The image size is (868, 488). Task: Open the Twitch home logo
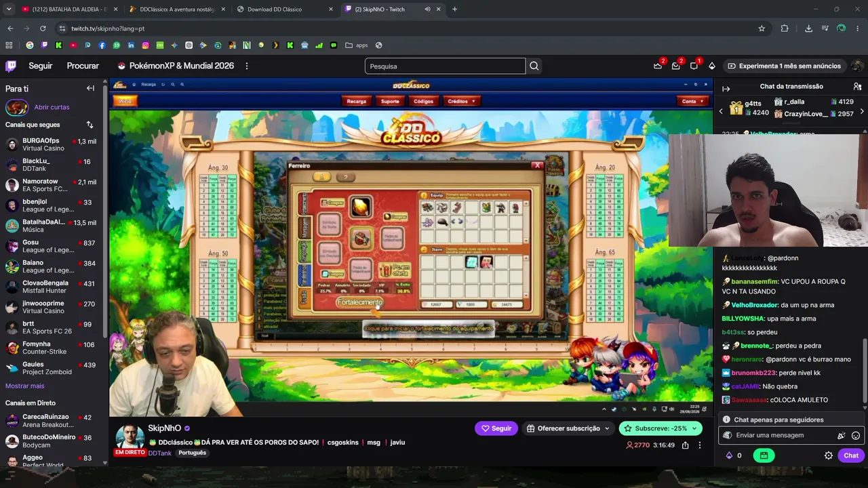pyautogui.click(x=11, y=66)
